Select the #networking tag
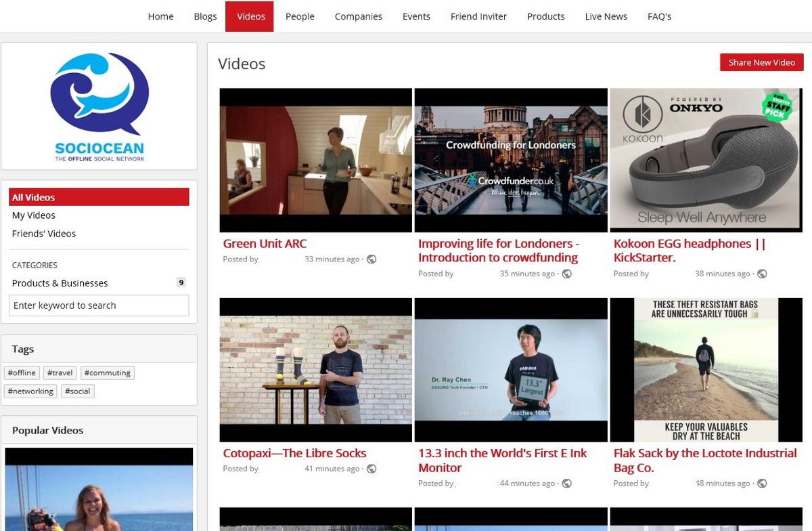 coord(30,391)
